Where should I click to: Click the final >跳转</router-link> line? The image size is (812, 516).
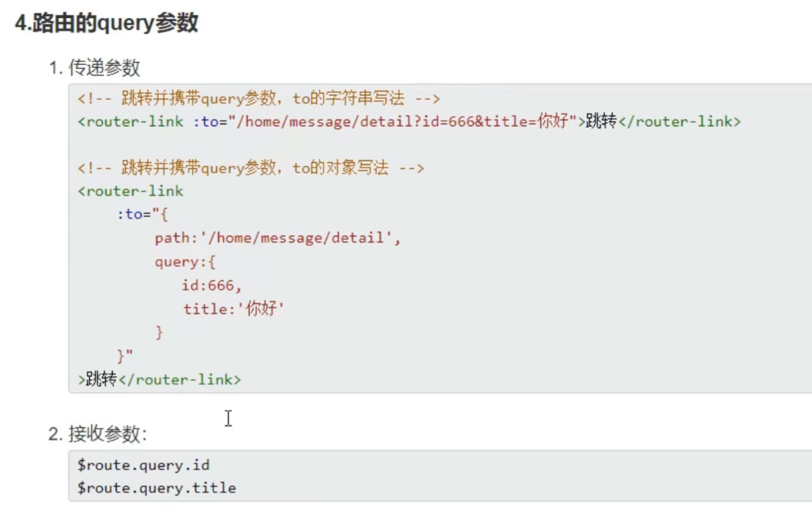click(x=159, y=379)
